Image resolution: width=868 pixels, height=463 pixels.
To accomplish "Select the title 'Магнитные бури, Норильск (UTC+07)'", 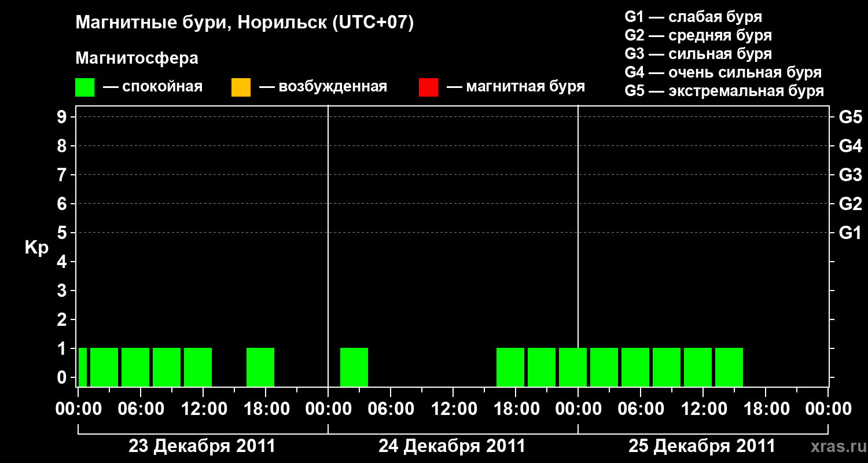I will pos(245,23).
